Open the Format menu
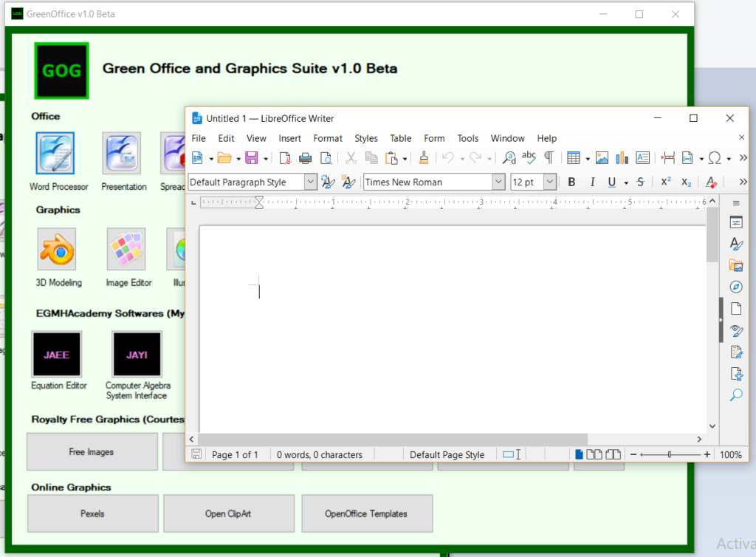This screenshot has width=756, height=557. coord(327,138)
